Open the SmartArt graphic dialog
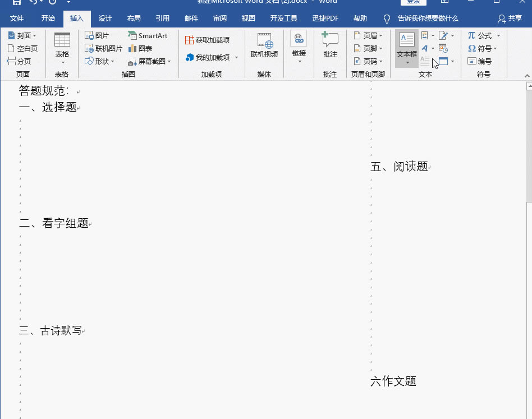The image size is (532, 419). click(148, 35)
